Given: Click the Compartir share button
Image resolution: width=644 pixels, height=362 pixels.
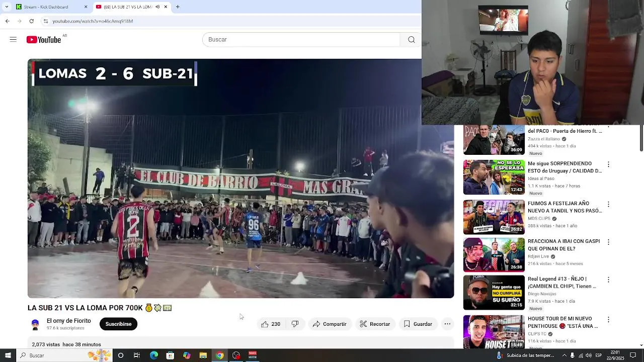Looking at the screenshot, I should coord(330,324).
